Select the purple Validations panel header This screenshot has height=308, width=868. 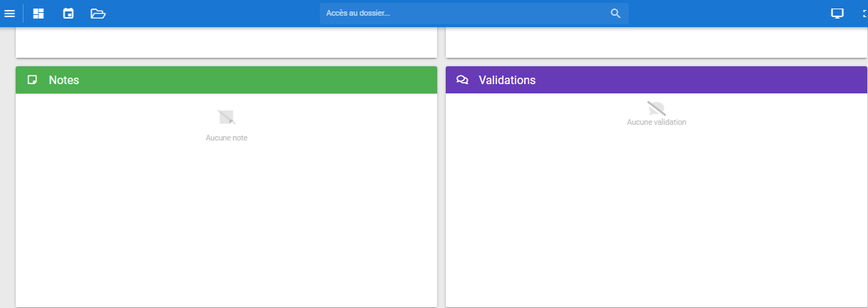[x=676, y=80]
